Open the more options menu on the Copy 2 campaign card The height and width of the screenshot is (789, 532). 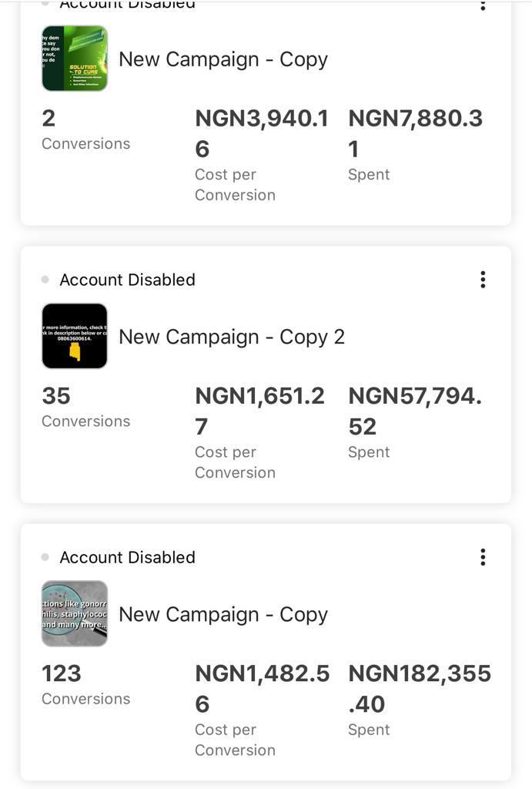(x=483, y=279)
